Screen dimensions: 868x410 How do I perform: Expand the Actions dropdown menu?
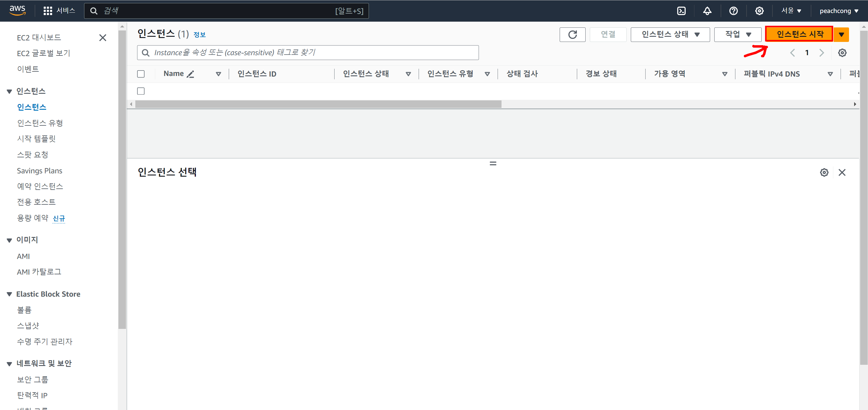click(x=737, y=34)
